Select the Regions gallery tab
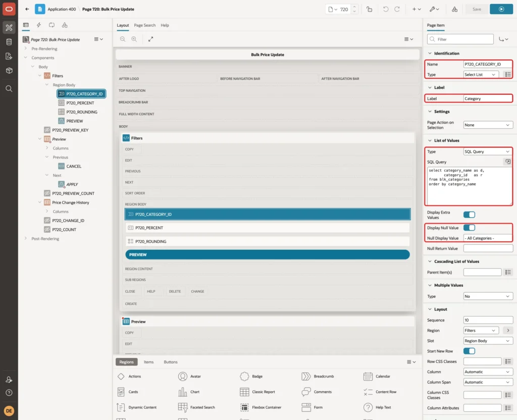Image resolution: width=517 pixels, height=420 pixels. tap(127, 362)
